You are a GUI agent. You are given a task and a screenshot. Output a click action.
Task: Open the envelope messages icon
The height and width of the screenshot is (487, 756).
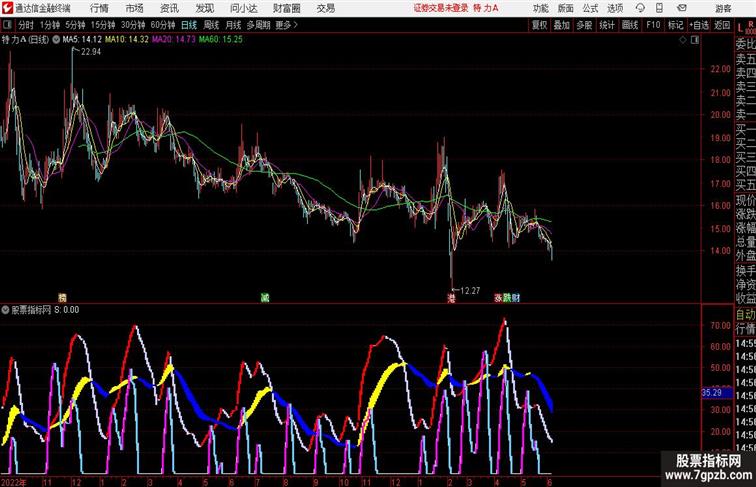[682, 8]
